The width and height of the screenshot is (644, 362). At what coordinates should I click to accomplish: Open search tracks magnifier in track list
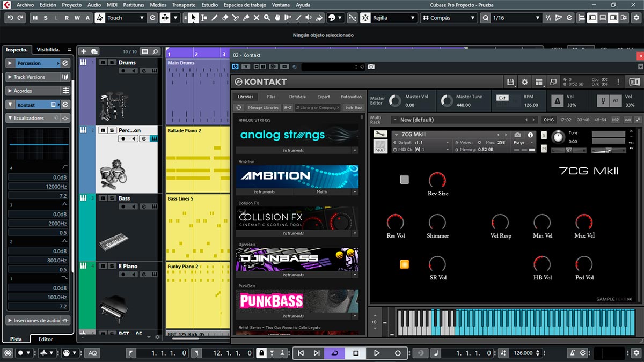156,51
